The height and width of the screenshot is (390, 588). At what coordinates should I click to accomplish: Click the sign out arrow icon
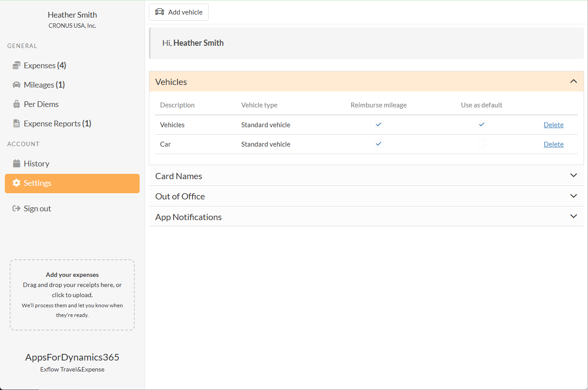point(16,209)
